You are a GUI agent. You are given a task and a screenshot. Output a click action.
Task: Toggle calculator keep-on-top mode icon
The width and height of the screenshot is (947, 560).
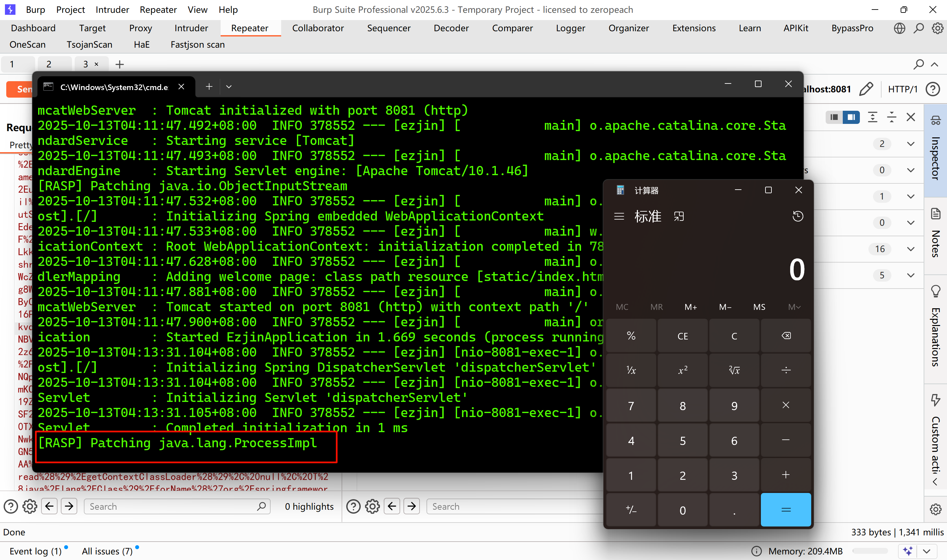coord(679,216)
